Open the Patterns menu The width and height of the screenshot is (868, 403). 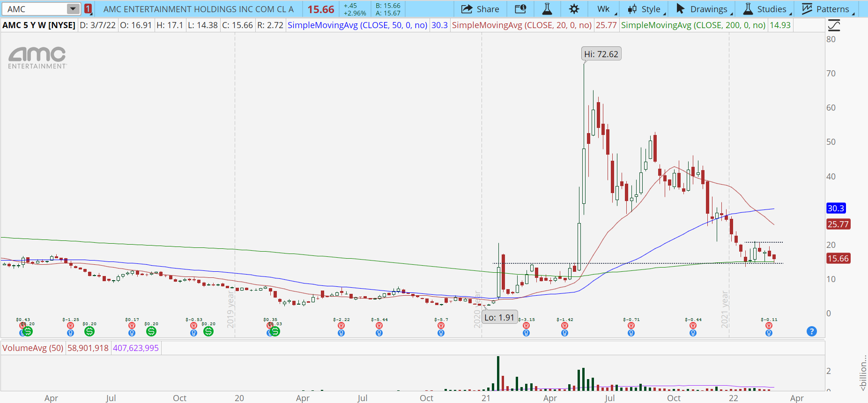[826, 9]
